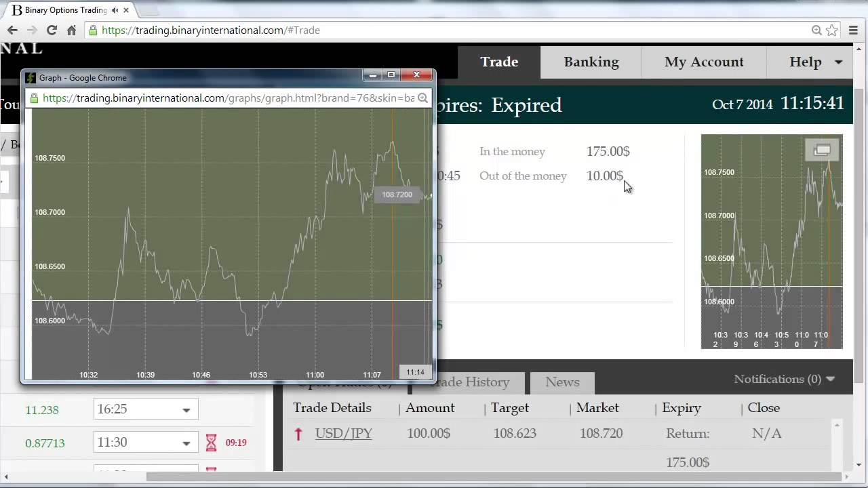
Task: Open the browser home page
Action: point(71,30)
